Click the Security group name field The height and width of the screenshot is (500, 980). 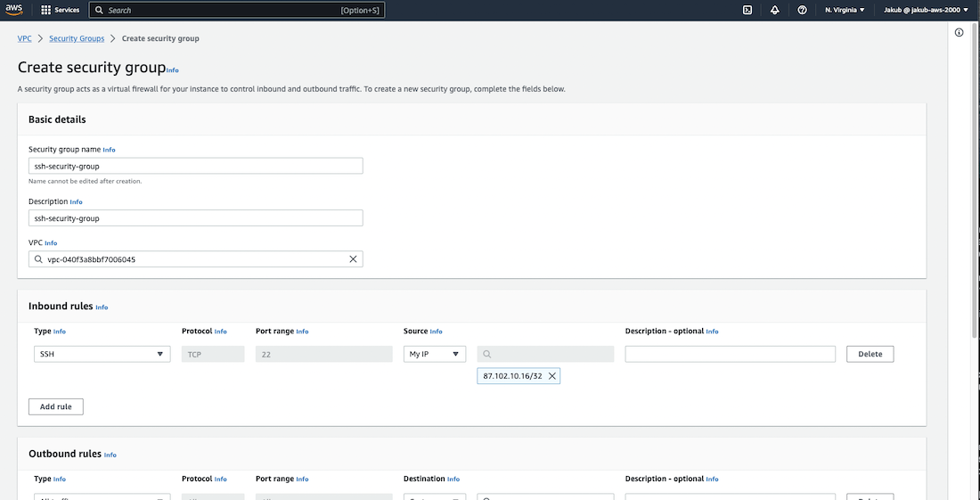pyautogui.click(x=195, y=166)
